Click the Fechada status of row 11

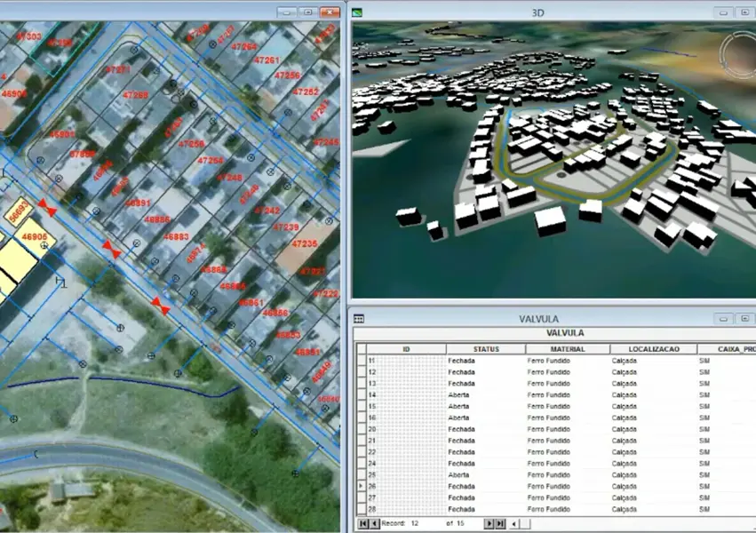tap(461, 361)
